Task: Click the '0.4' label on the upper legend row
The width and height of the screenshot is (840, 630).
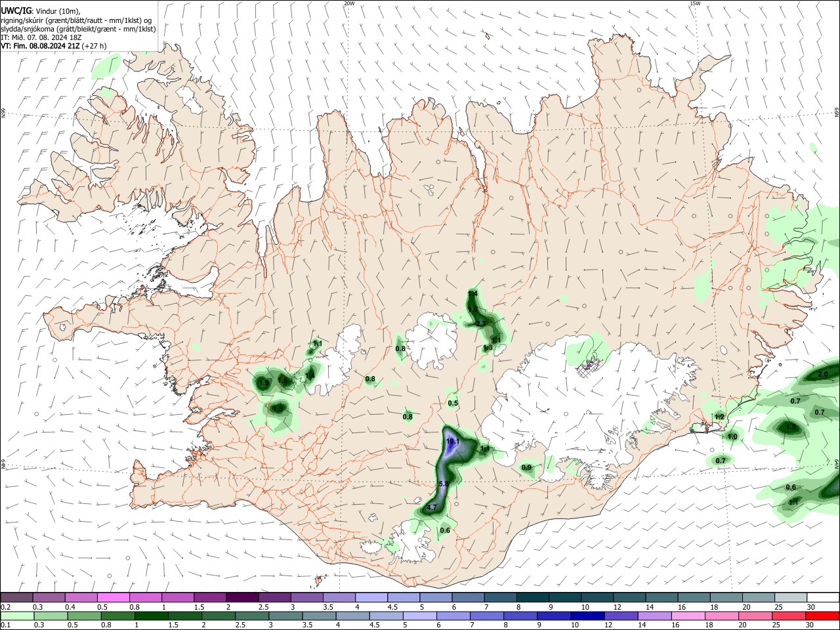Action: pos(70,606)
